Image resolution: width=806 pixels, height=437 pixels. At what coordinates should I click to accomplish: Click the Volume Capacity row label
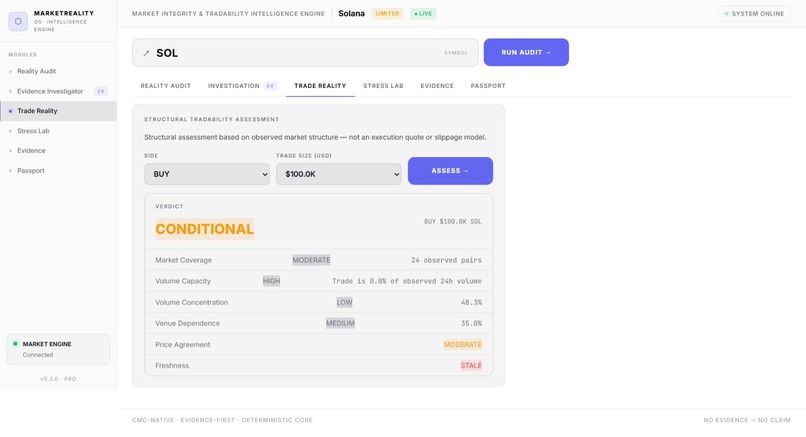[x=183, y=281]
